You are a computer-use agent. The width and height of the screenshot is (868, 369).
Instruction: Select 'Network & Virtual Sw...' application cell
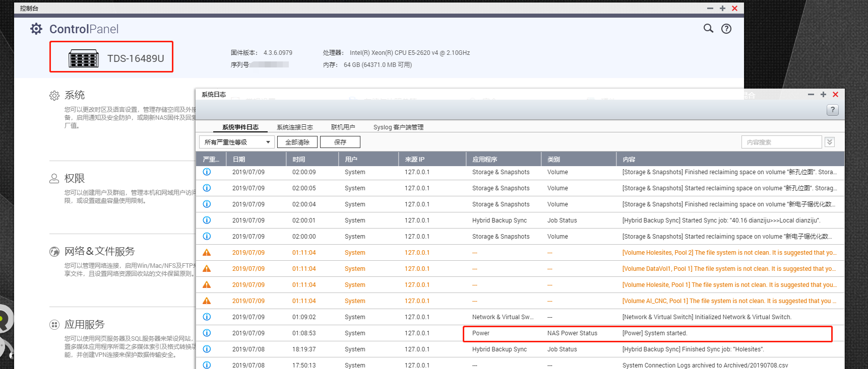[x=503, y=317]
